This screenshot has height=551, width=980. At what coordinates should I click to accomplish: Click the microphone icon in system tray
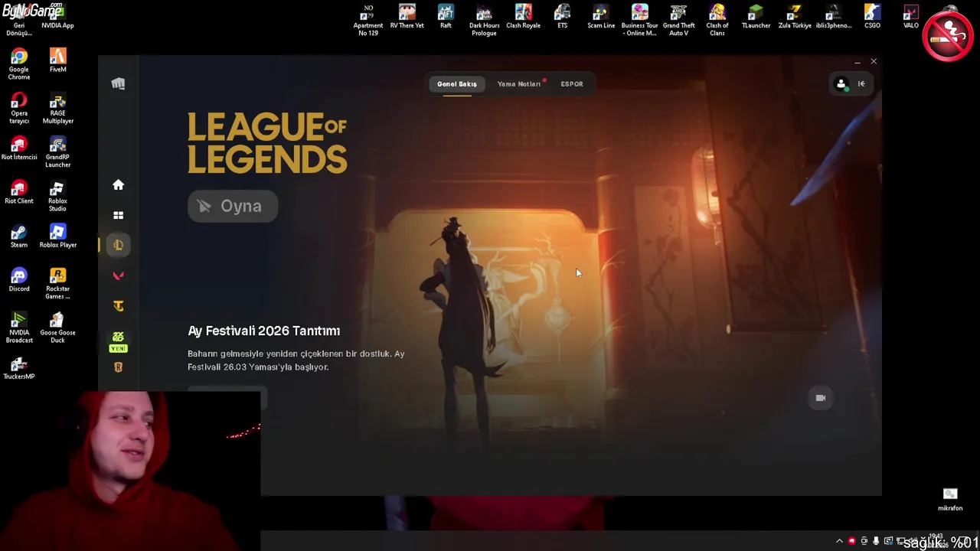tap(876, 541)
